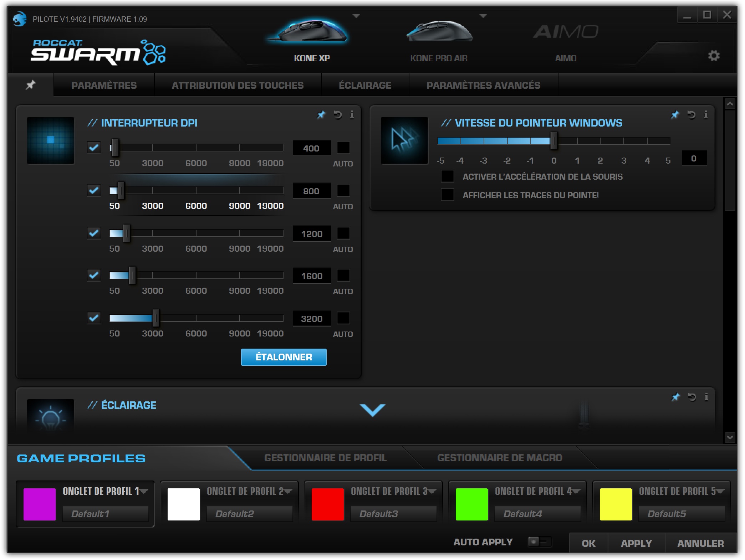Enable AUTO for the 400 DPI level
Viewport: 745px width, 560px height.
(x=343, y=148)
